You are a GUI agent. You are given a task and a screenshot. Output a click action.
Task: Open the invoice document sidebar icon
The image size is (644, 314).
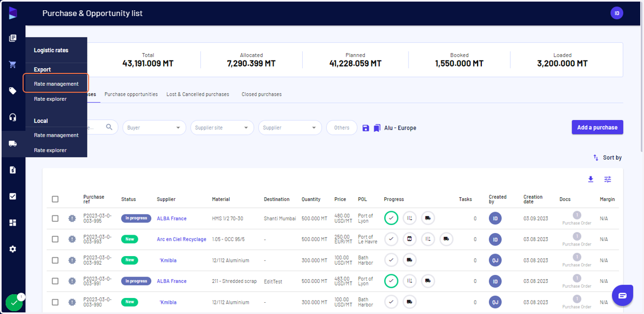click(13, 170)
